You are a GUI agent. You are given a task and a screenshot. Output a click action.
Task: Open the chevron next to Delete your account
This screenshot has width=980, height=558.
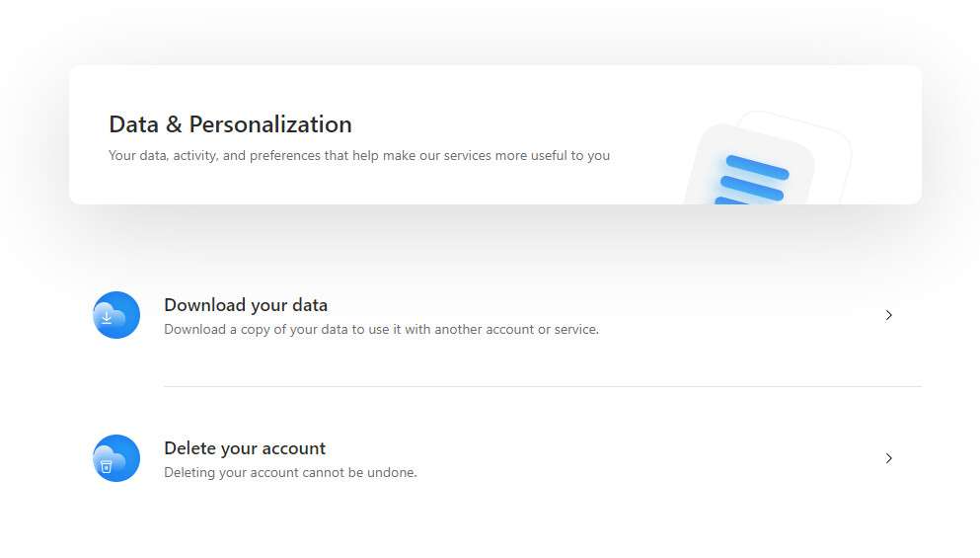click(x=889, y=458)
